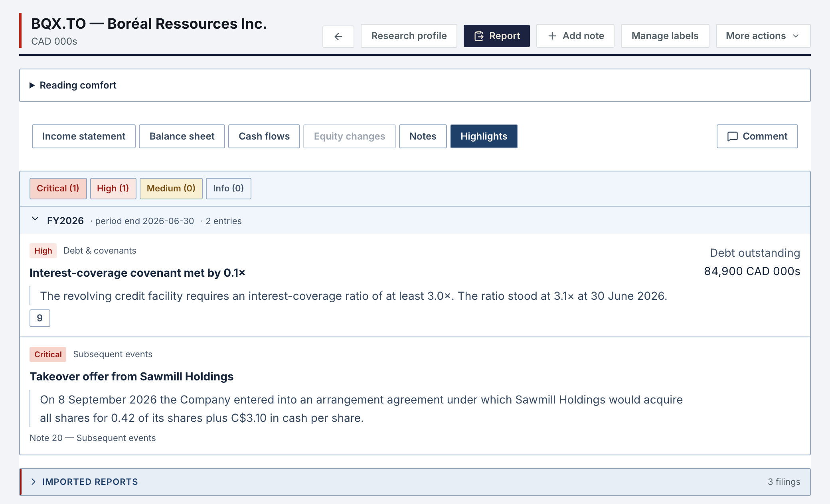Toggle the Info (0) filter
The height and width of the screenshot is (504, 830).
pos(229,189)
